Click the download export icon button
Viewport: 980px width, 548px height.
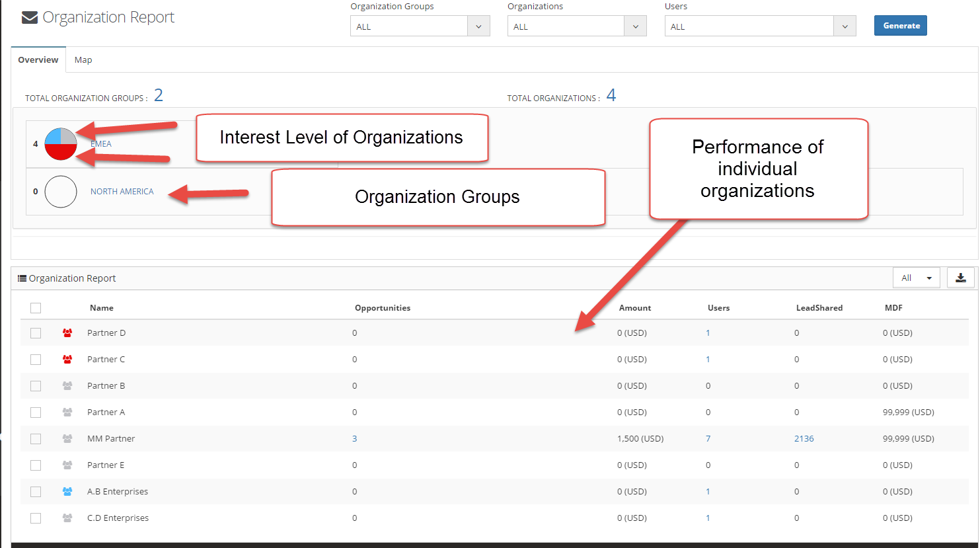point(961,278)
